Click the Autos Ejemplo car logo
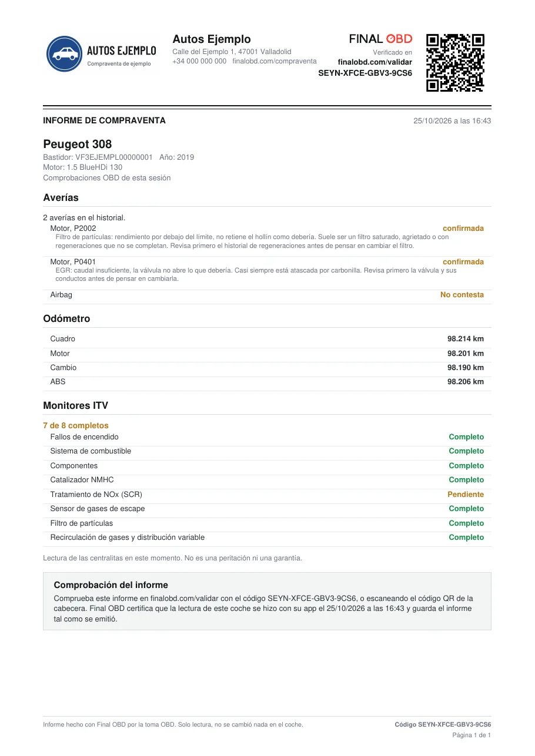The height and width of the screenshot is (756, 535). tap(101, 53)
